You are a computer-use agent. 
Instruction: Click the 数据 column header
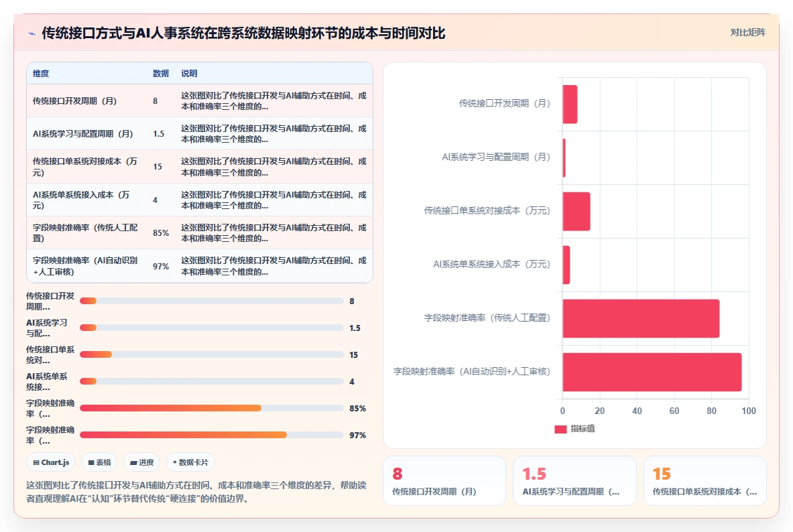tap(161, 73)
